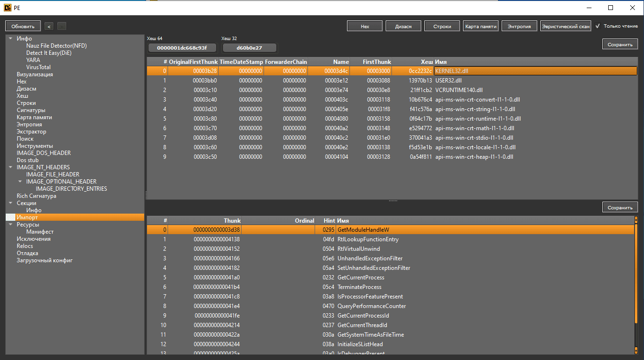The height and width of the screenshot is (360, 644).
Task: Click the Энтропия toolbar button
Action: click(519, 26)
